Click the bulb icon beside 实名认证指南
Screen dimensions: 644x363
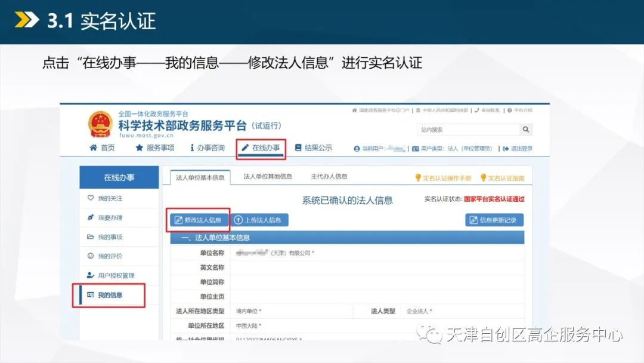[x=484, y=177]
